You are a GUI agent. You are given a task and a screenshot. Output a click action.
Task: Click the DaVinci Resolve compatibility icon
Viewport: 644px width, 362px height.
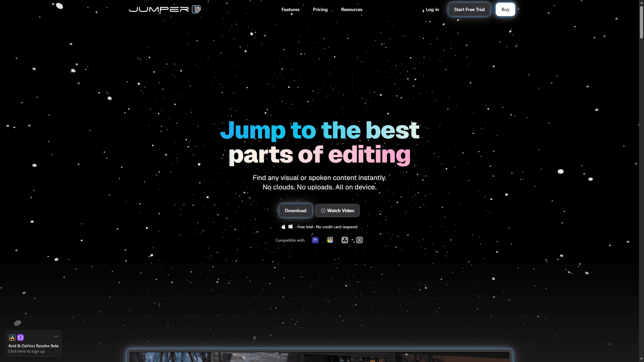pyautogui.click(x=345, y=240)
